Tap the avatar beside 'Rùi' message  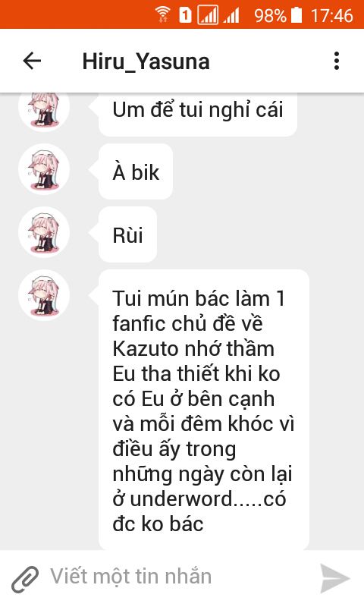click(44, 232)
